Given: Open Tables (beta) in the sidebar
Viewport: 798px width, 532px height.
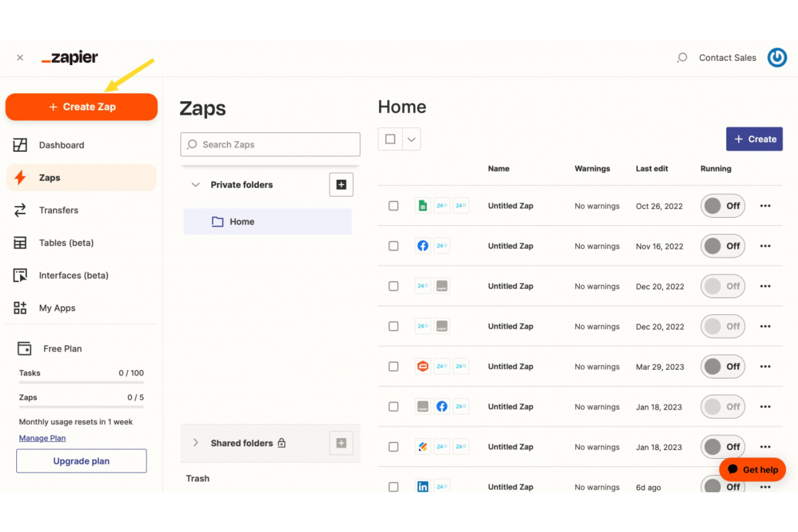Looking at the screenshot, I should [x=81, y=243].
